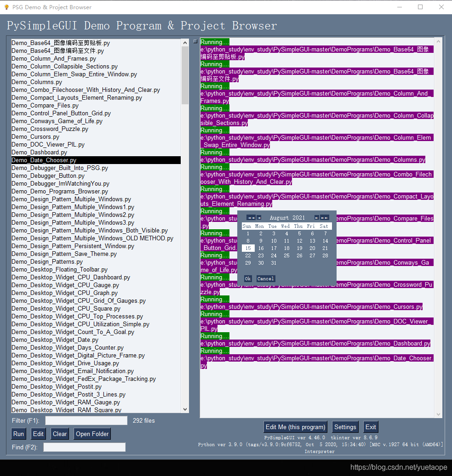
Task: Select Demo_Desktop_Floating_Toolbar.py
Action: (x=96, y=270)
